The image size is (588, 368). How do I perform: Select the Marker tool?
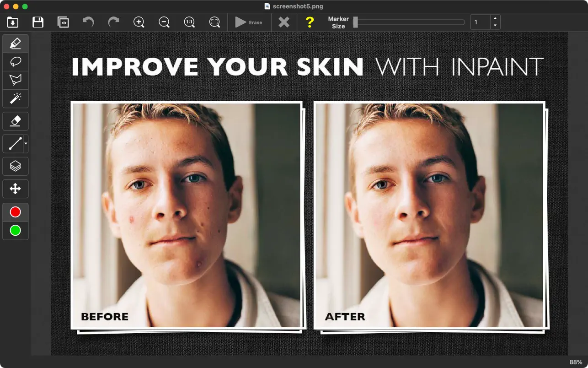pyautogui.click(x=16, y=43)
